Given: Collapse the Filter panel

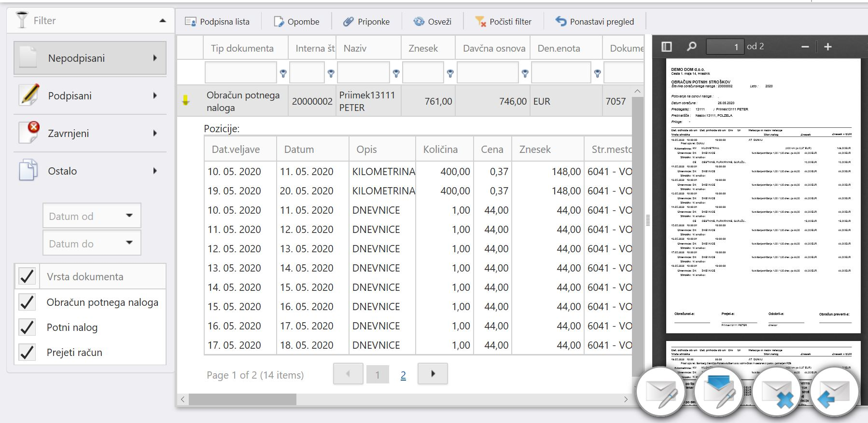Looking at the screenshot, I should click(163, 21).
